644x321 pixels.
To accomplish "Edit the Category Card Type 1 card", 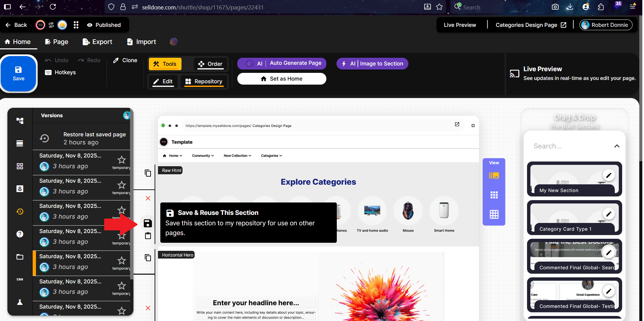I will (x=609, y=214).
